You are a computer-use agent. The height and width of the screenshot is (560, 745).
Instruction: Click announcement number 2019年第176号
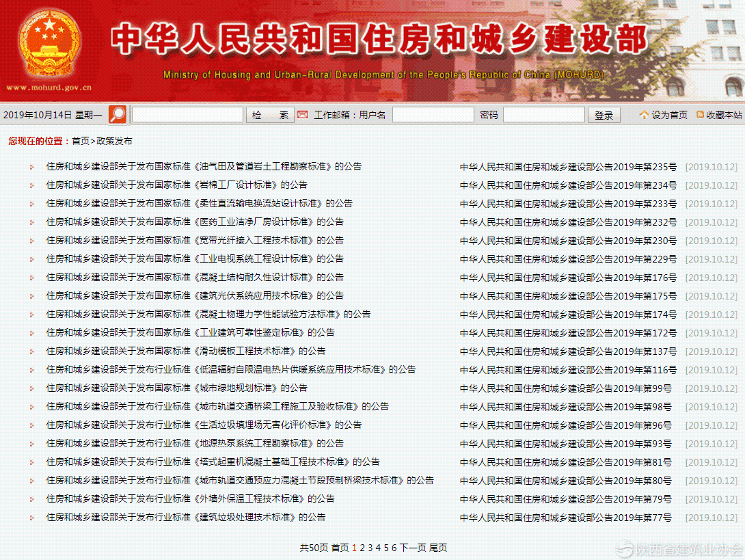(x=568, y=278)
